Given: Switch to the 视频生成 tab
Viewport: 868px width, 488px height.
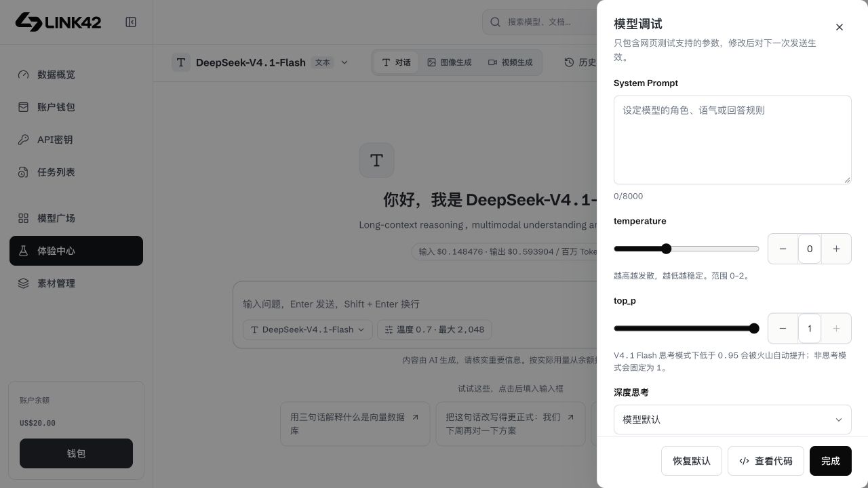Looking at the screenshot, I should (510, 62).
